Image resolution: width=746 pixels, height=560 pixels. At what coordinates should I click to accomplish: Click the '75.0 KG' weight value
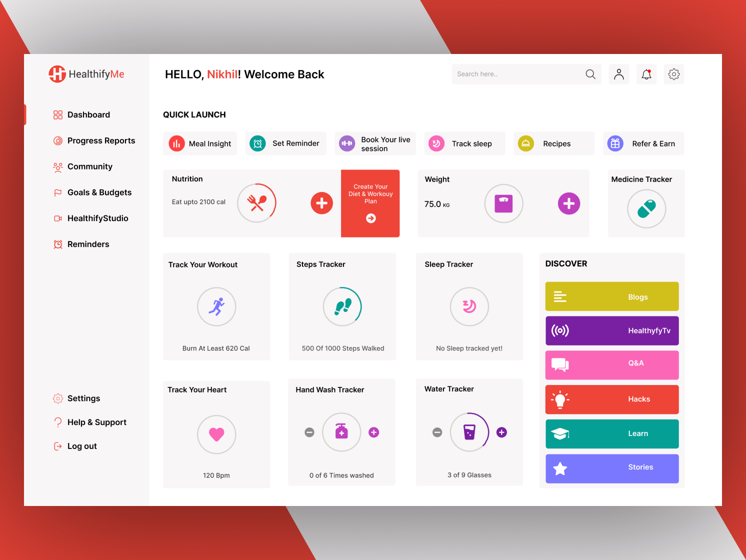[x=437, y=204]
